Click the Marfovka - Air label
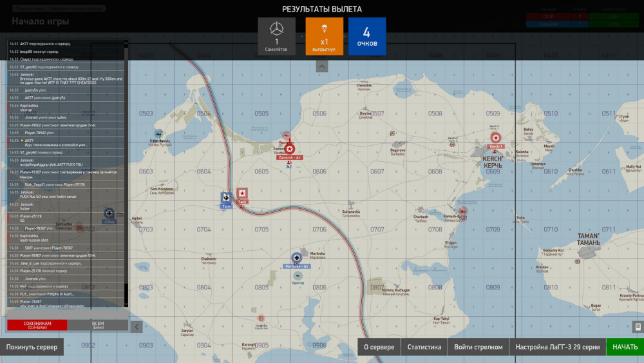Viewport: 644px width, 363px height. [x=296, y=266]
